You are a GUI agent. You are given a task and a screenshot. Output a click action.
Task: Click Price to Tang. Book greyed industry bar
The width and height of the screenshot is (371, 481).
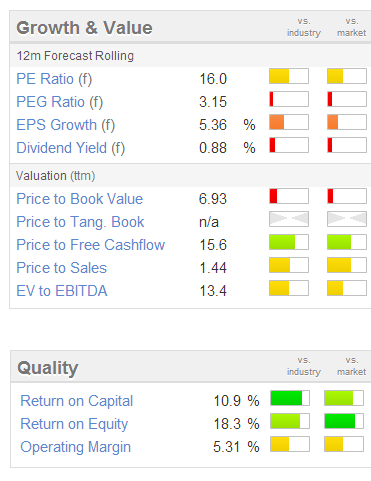[x=289, y=219]
